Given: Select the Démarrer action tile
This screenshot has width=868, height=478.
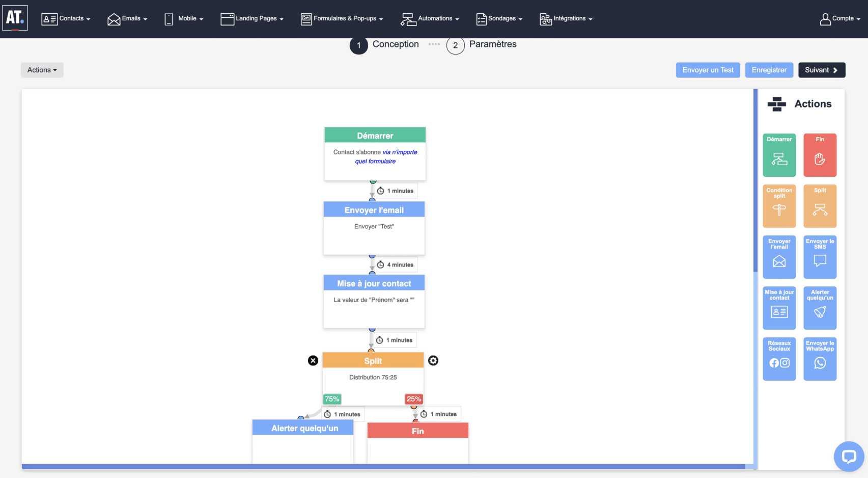Looking at the screenshot, I should pyautogui.click(x=779, y=155).
